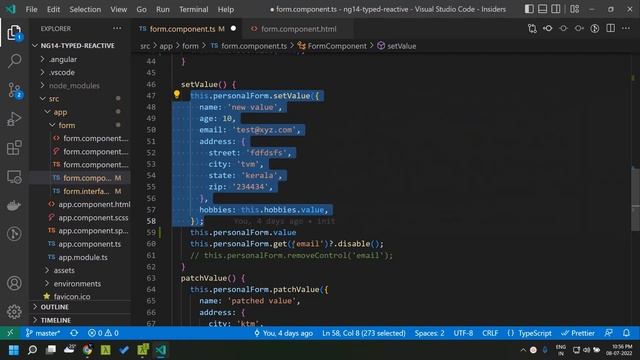Open the File menu
Viewport: 640px width, 360px height.
(x=31, y=9)
